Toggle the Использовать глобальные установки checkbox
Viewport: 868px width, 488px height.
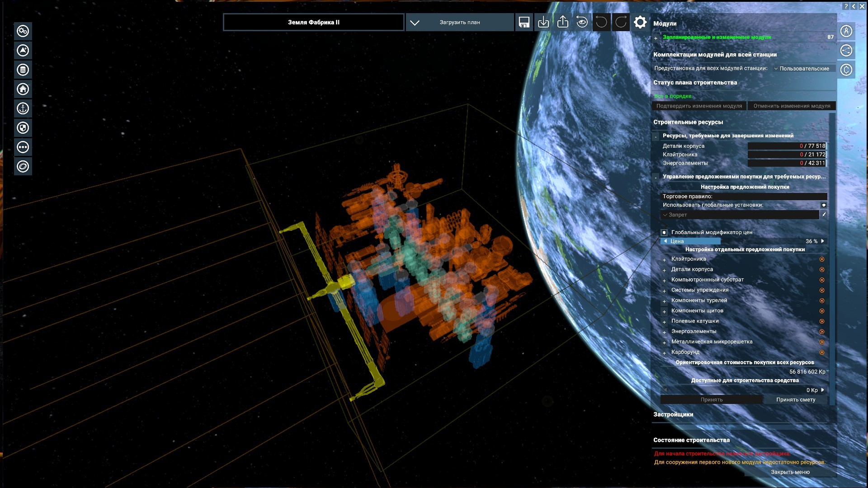[x=824, y=205]
